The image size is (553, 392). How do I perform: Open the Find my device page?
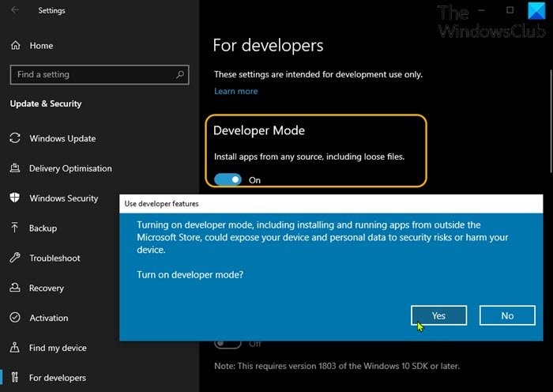(58, 348)
